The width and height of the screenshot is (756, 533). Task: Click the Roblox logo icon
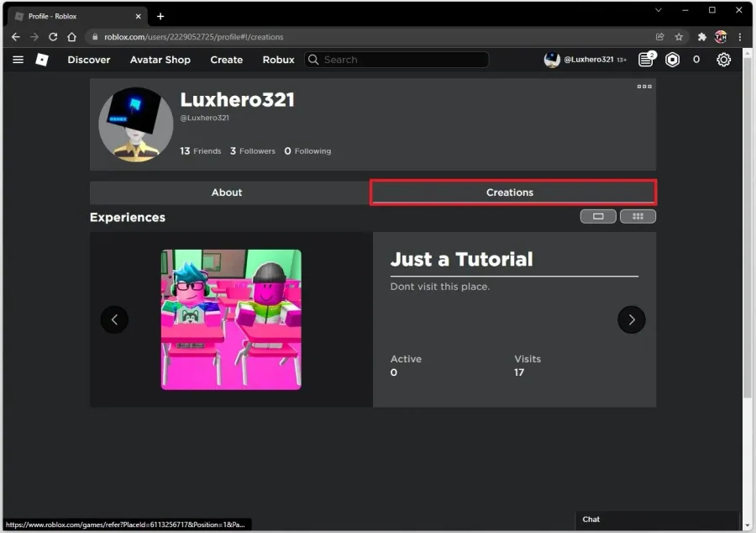[42, 60]
